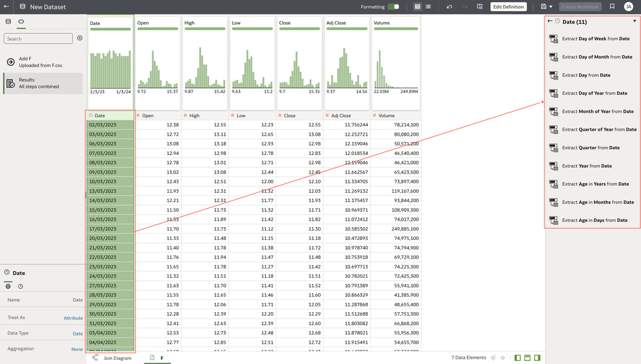The image size is (641, 364).
Task: Select the Close column header
Action: [300, 116]
